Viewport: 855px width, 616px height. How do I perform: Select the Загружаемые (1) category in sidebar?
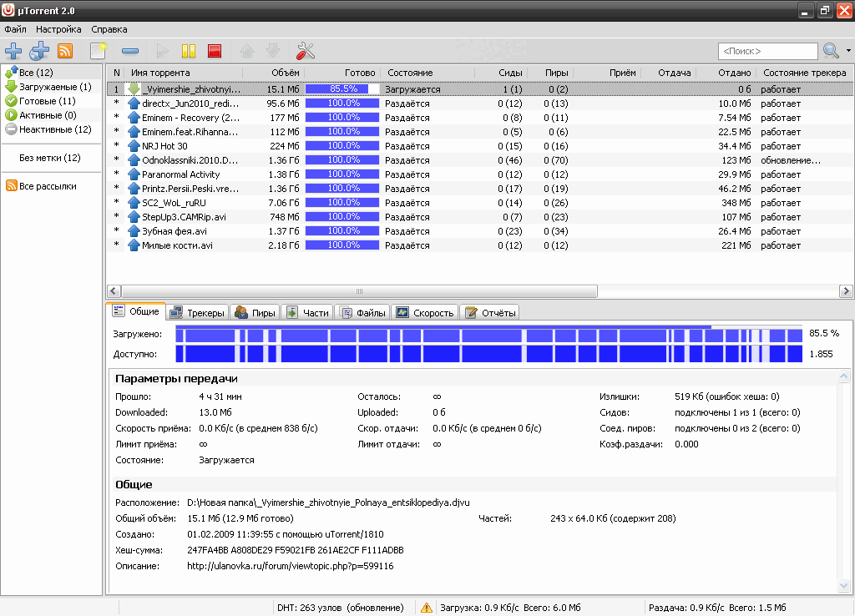click(x=54, y=87)
